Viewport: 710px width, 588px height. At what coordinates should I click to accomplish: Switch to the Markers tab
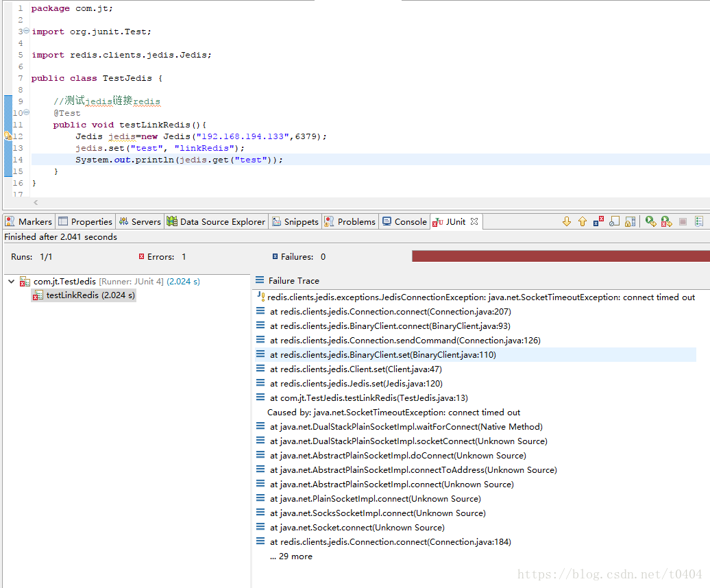29,222
